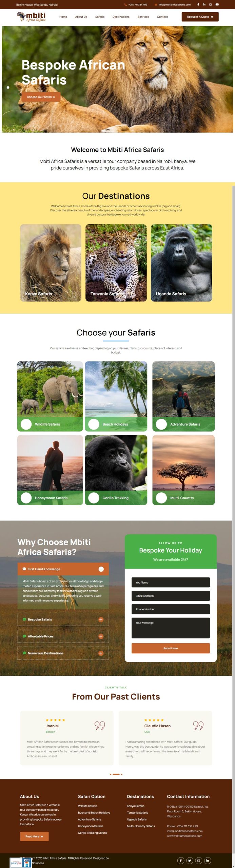Click the Request A Quote button
Viewport: 235px width, 868px height.
pyautogui.click(x=200, y=17)
